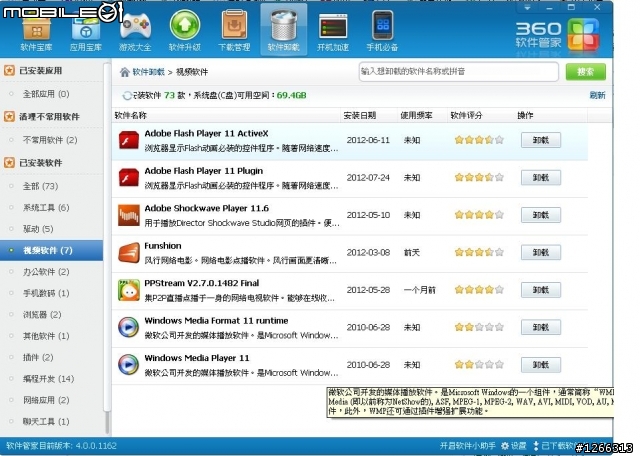
Task: Click 开启软件小助手 in status bar
Action: [x=468, y=446]
